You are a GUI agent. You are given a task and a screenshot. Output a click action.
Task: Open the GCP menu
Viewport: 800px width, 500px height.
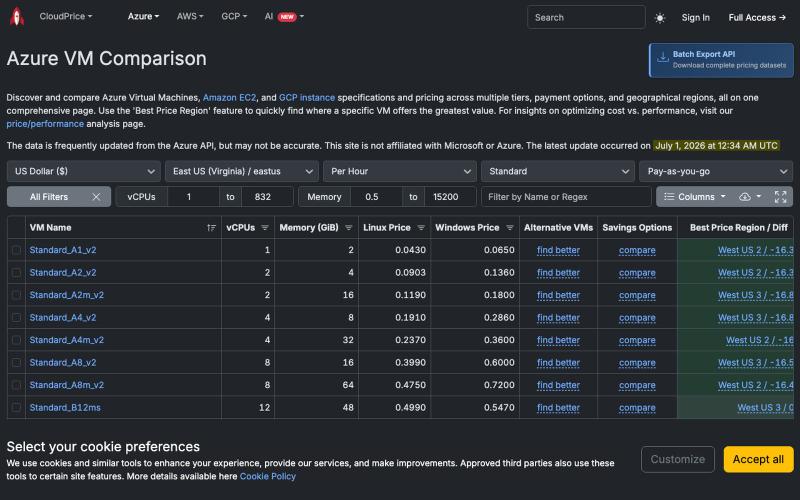pos(234,16)
